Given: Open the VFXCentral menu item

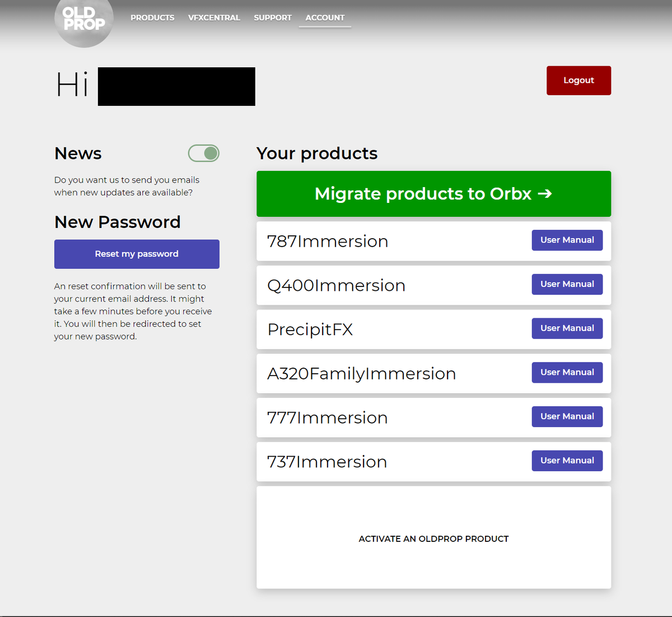Looking at the screenshot, I should point(214,18).
